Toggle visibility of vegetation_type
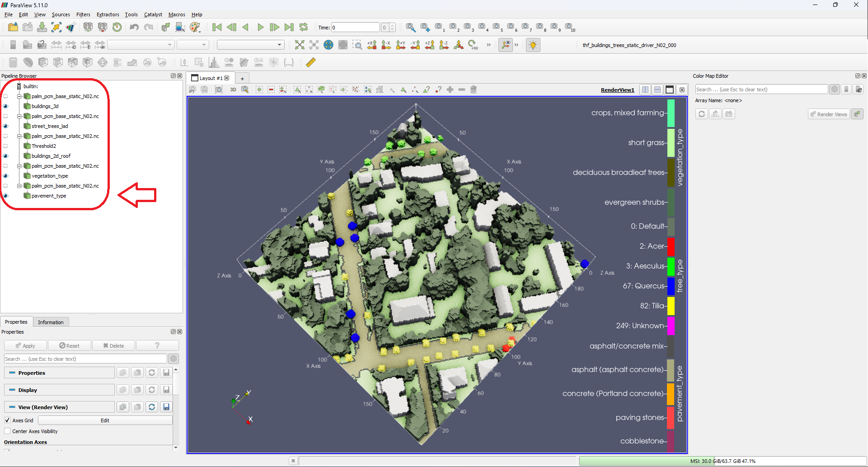Image resolution: width=868 pixels, height=467 pixels. [x=5, y=176]
